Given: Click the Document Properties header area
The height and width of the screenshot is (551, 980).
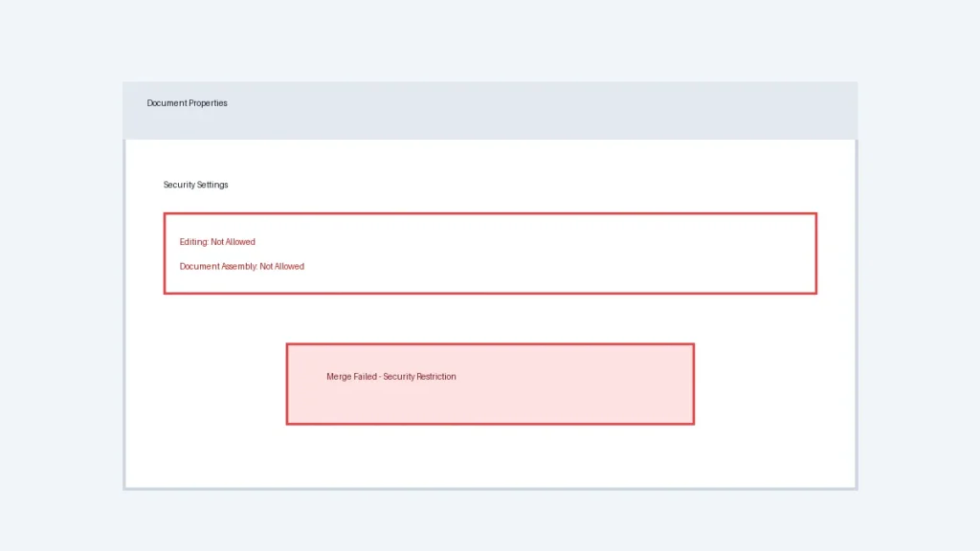Looking at the screenshot, I should click(490, 108).
